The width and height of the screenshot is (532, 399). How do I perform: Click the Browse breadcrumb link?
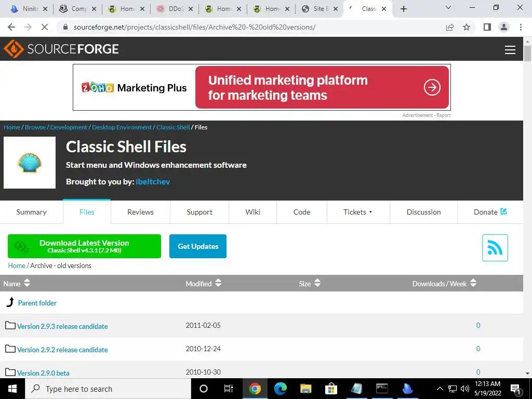click(x=35, y=127)
